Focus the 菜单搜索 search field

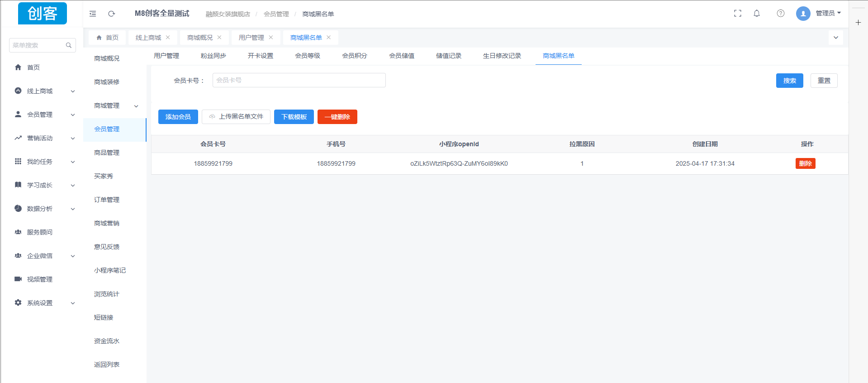(43, 45)
